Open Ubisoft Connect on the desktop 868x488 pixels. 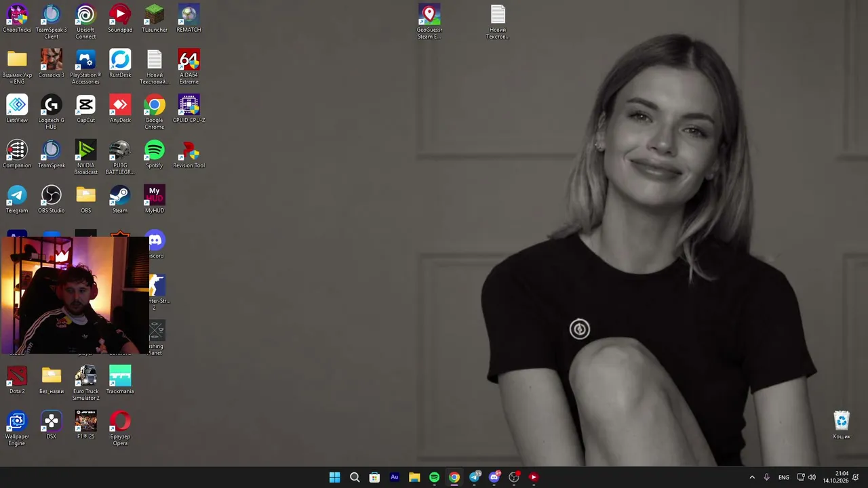[x=85, y=22]
